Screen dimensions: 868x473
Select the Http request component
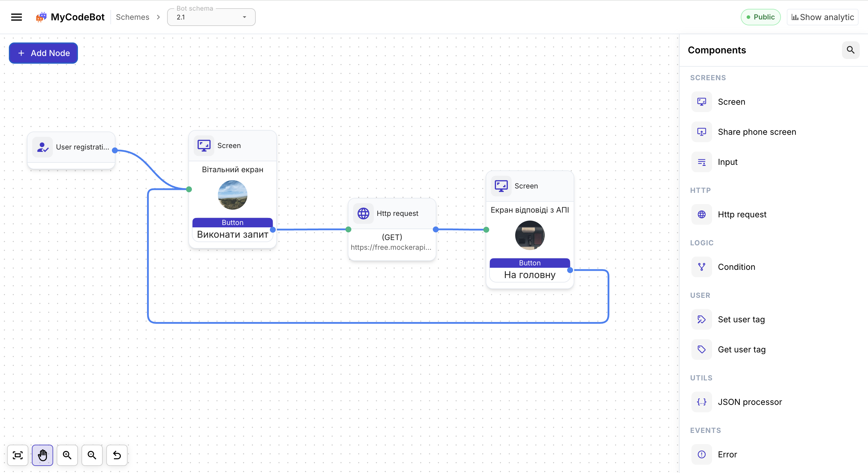(742, 214)
